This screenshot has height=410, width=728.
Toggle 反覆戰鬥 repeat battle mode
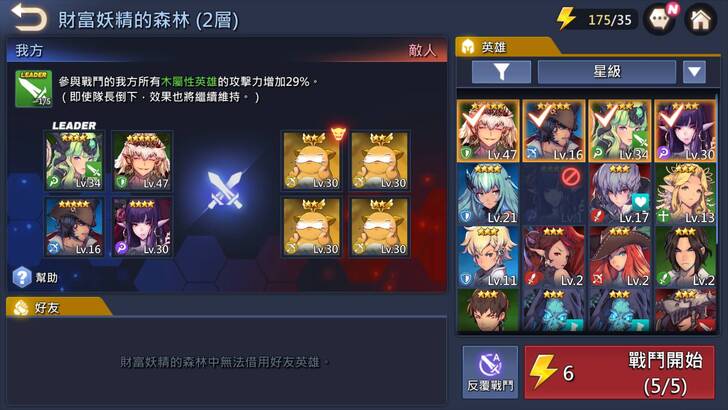pos(490,372)
